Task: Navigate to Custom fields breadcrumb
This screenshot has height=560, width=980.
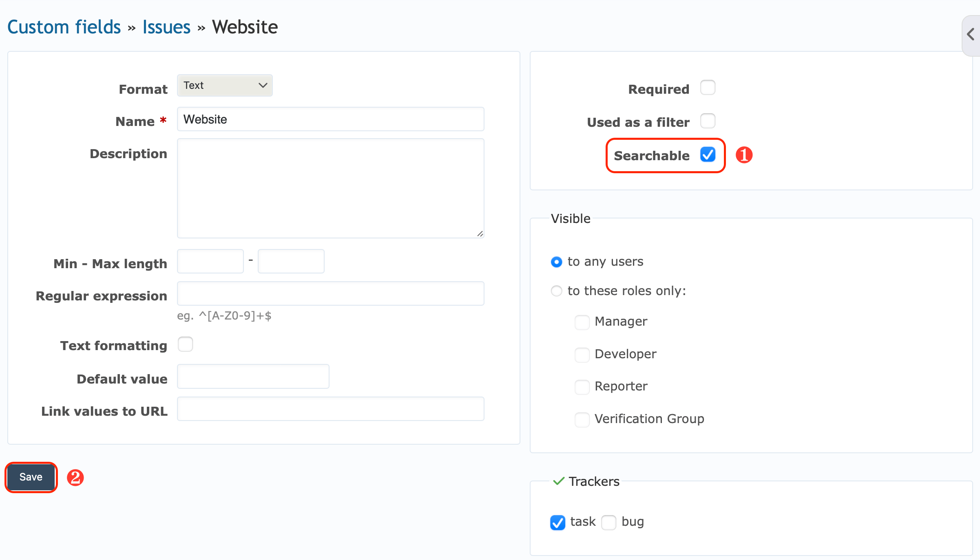Action: [x=64, y=26]
